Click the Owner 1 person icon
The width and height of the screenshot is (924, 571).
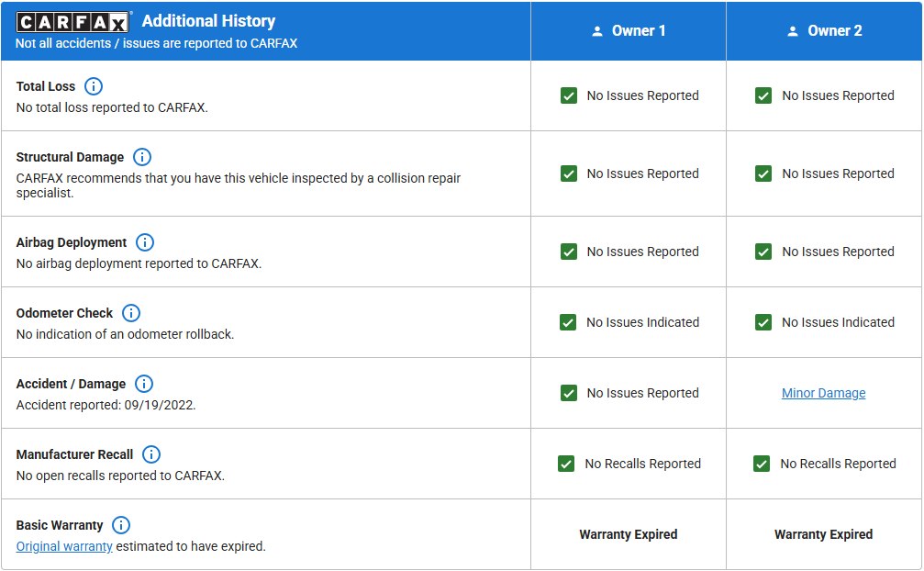597,31
